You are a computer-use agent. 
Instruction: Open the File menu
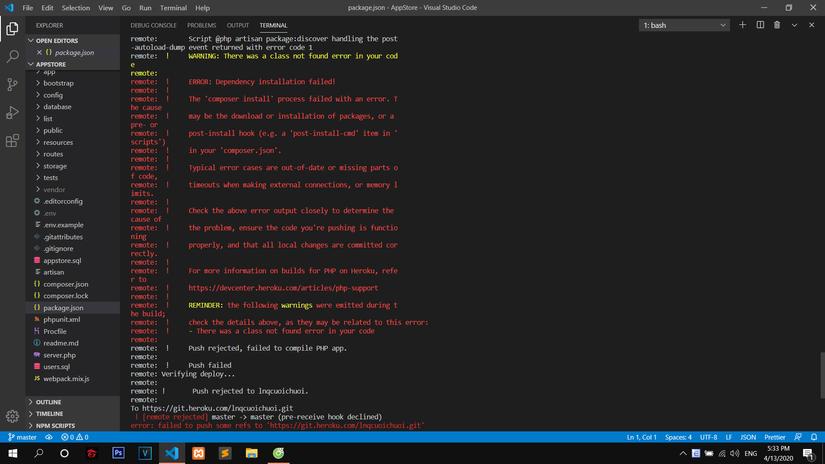pyautogui.click(x=27, y=8)
